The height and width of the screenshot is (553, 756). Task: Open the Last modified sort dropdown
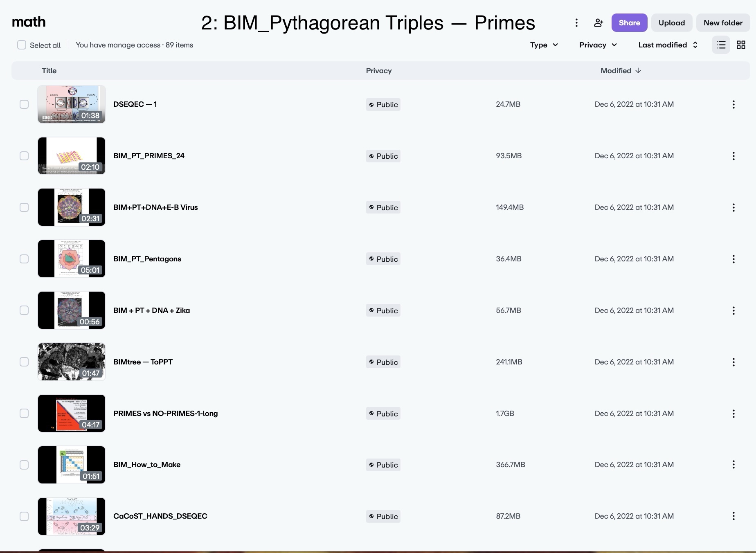(668, 45)
